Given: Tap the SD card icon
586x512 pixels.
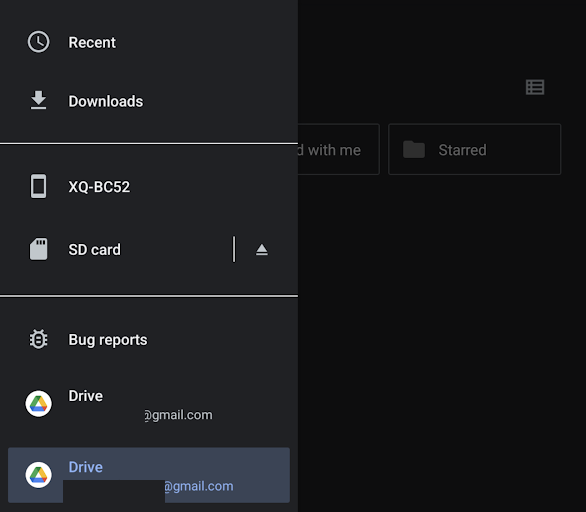Looking at the screenshot, I should pos(38,249).
